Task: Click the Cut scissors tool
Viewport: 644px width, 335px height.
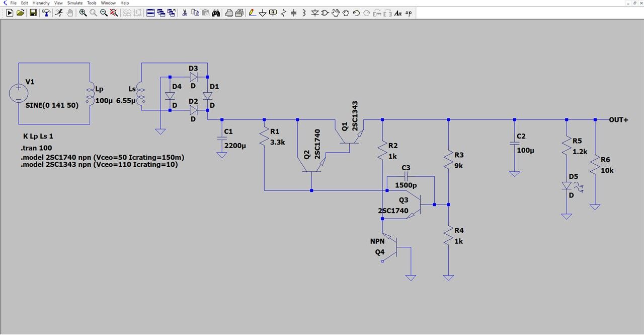Action: coord(185,13)
